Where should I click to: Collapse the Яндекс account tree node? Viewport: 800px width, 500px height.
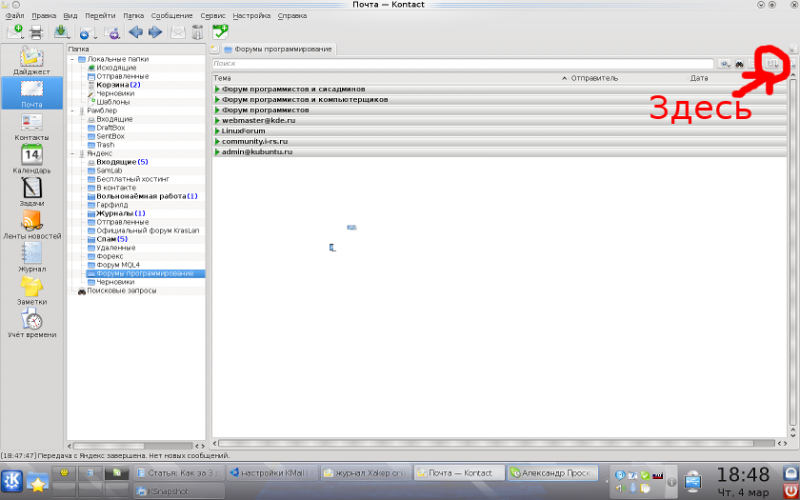tap(72, 154)
